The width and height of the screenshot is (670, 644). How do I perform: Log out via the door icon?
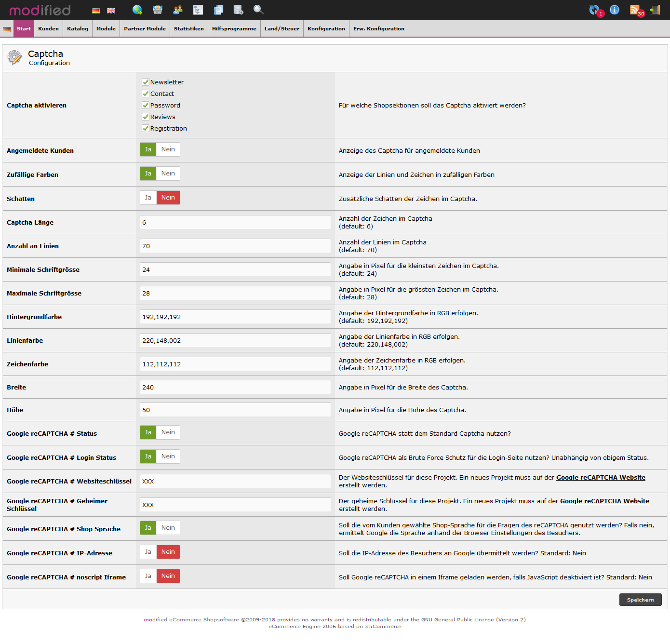[x=655, y=10]
